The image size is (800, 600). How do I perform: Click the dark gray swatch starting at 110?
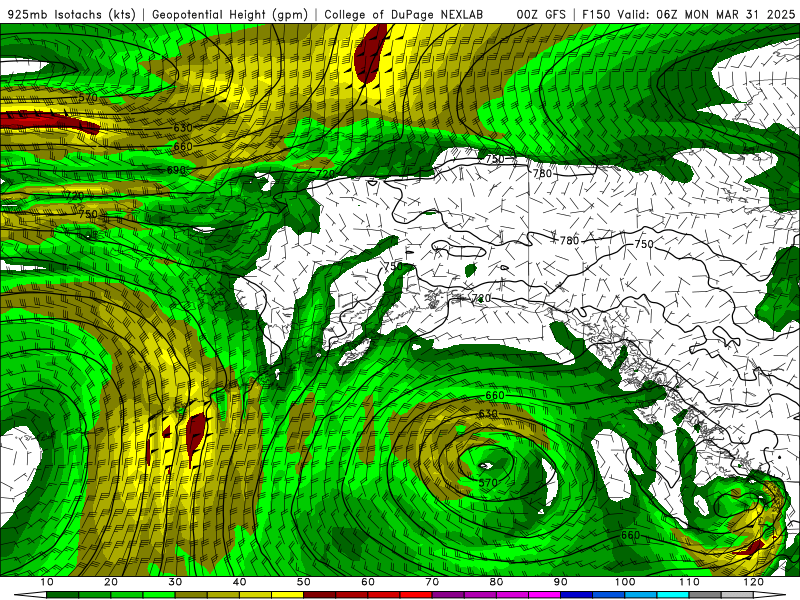tap(705, 595)
